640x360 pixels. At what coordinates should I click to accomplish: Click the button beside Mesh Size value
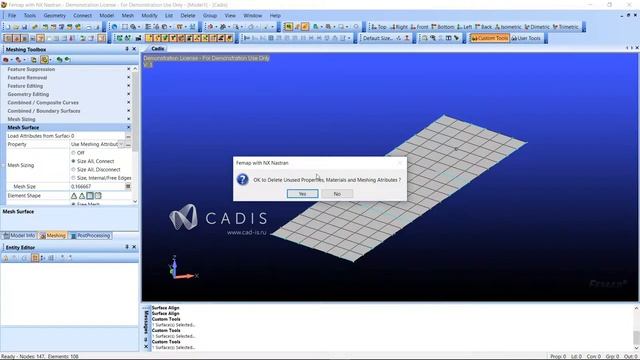point(128,187)
